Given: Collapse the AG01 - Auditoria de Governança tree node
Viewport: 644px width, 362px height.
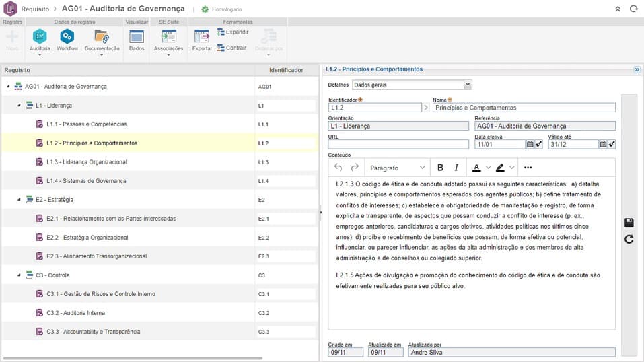Looking at the screenshot, I should [8, 86].
